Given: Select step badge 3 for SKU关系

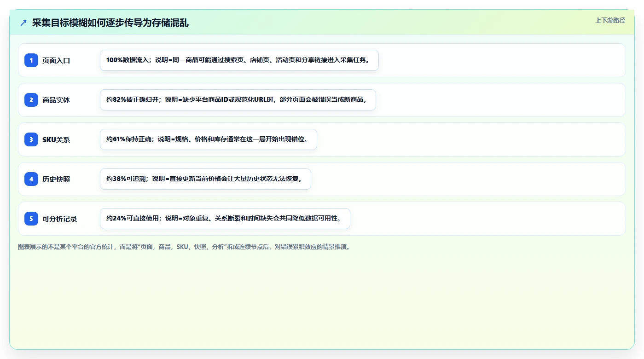Looking at the screenshot, I should [x=31, y=139].
